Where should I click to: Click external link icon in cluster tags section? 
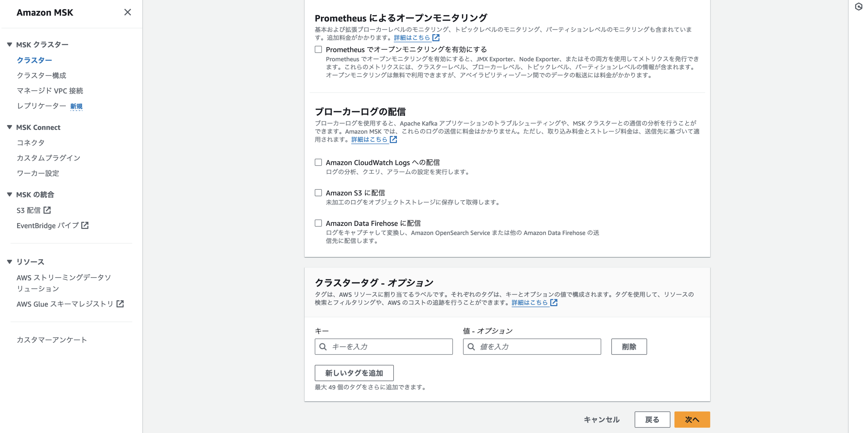(x=553, y=302)
